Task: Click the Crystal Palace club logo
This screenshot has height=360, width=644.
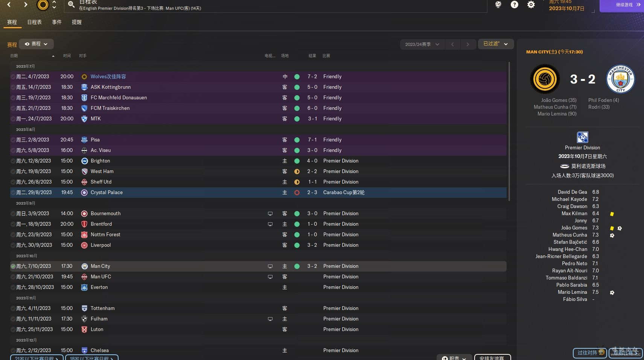Action: (84, 192)
